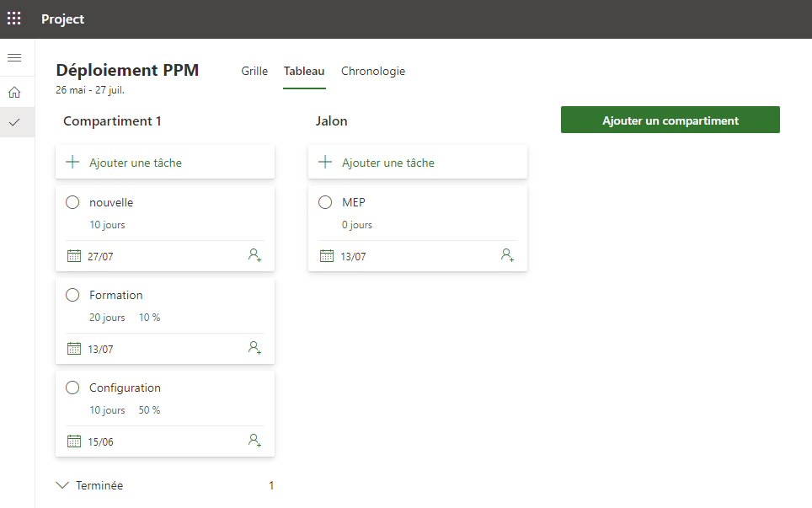Open calendar icon on MEP task
812x508 pixels.
pos(327,256)
